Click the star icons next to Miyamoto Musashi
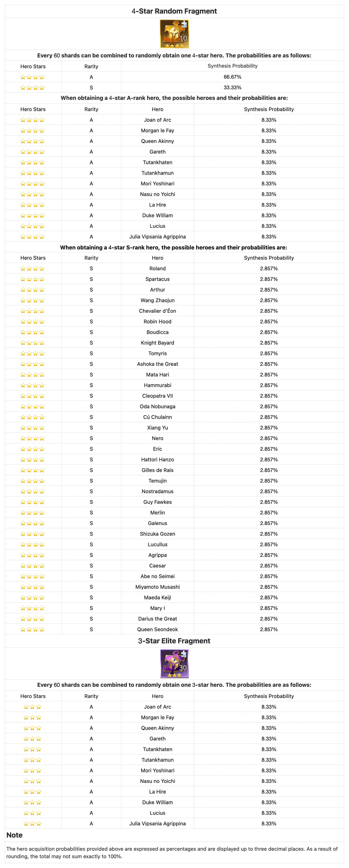Viewport: 349px width, 868px height. pos(32,587)
